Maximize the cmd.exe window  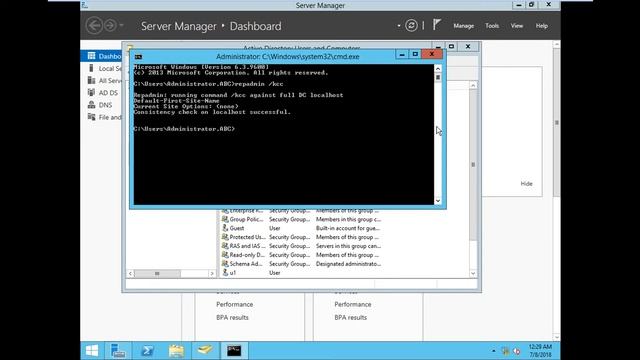(x=415, y=54)
